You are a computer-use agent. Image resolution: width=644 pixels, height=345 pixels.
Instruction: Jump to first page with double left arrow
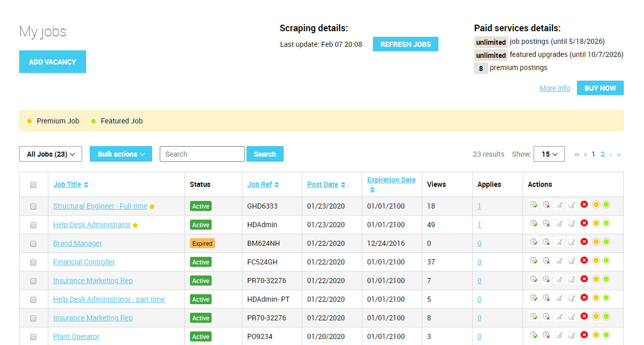point(577,154)
